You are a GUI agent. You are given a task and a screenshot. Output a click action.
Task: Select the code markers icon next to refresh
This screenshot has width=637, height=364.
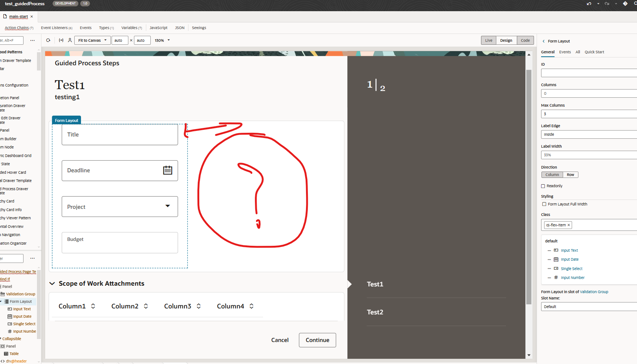61,40
